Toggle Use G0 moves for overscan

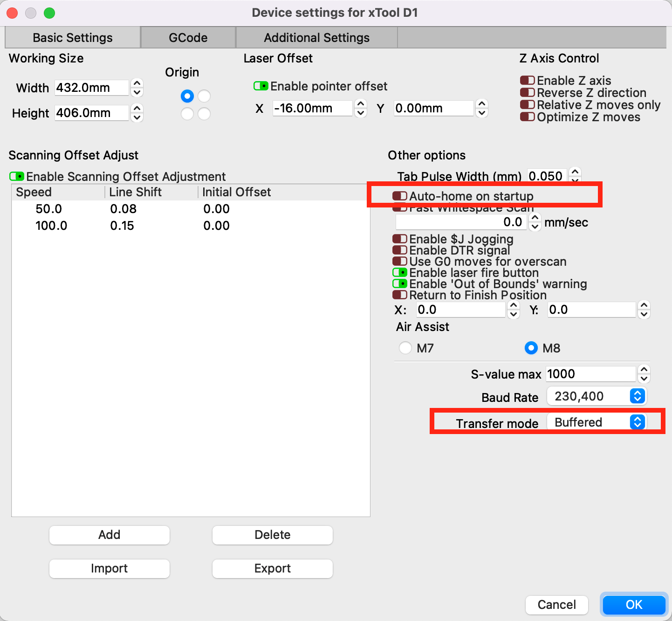pyautogui.click(x=400, y=262)
